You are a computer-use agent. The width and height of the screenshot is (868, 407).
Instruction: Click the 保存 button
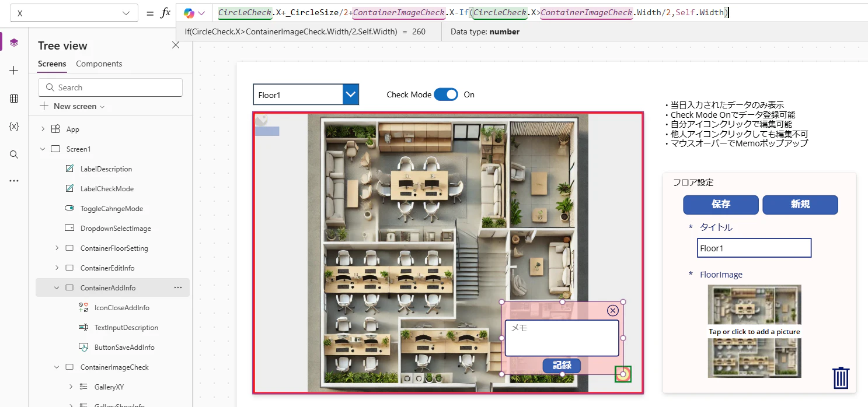721,205
